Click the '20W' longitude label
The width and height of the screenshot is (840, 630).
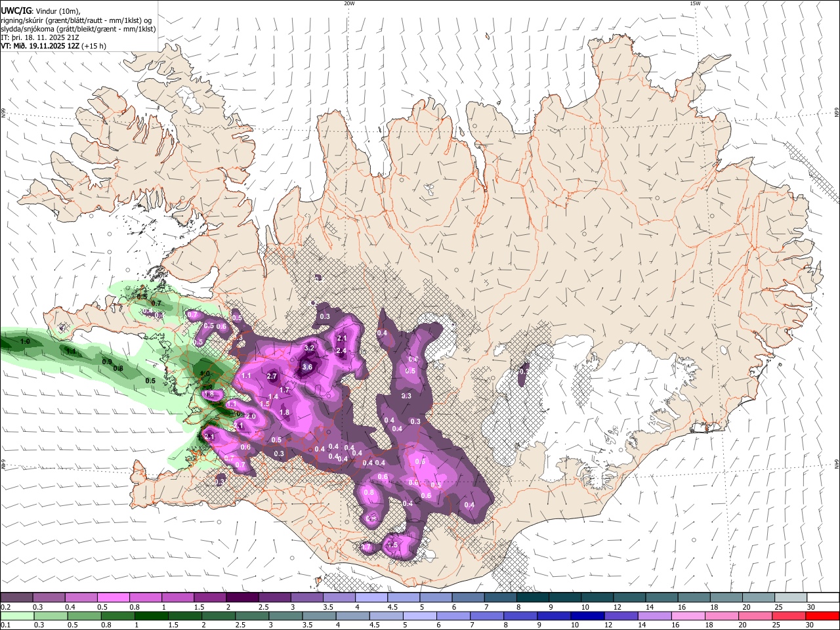pyautogui.click(x=349, y=3)
